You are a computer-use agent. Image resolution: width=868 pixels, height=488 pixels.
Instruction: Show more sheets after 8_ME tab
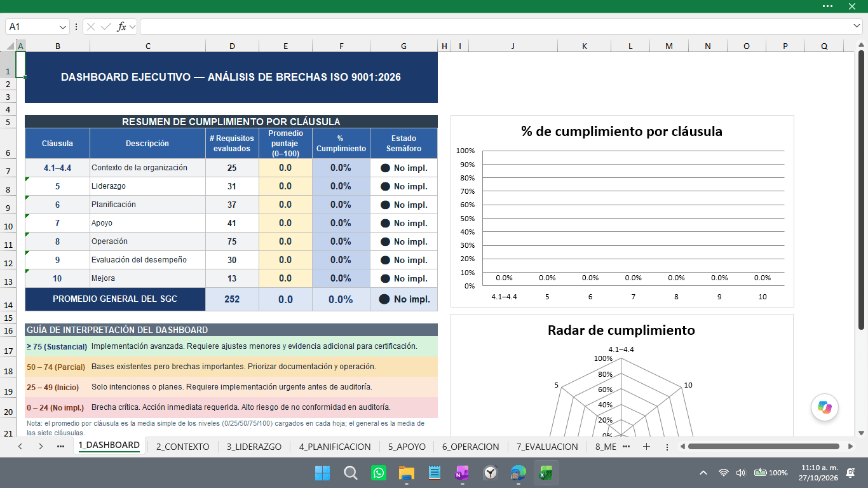(x=627, y=447)
